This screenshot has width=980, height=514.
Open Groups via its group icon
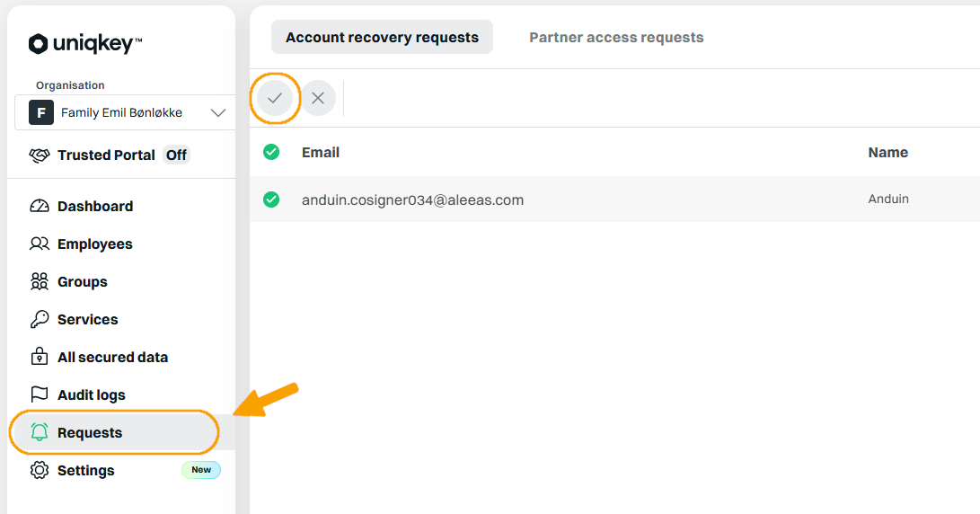40,282
